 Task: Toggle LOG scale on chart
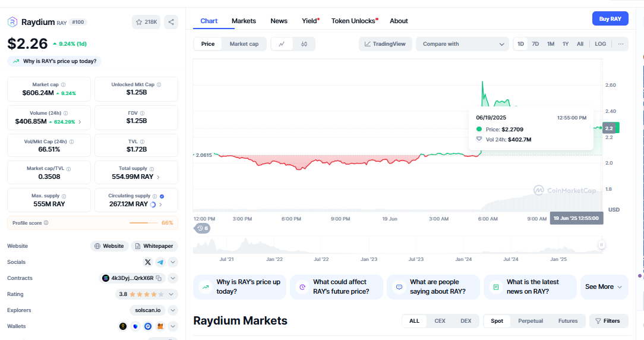[600, 44]
